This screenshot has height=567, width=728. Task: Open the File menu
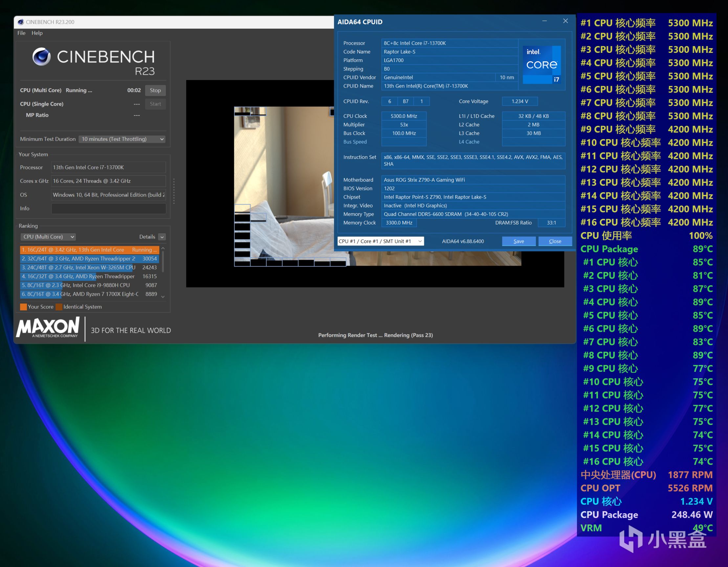click(x=21, y=33)
